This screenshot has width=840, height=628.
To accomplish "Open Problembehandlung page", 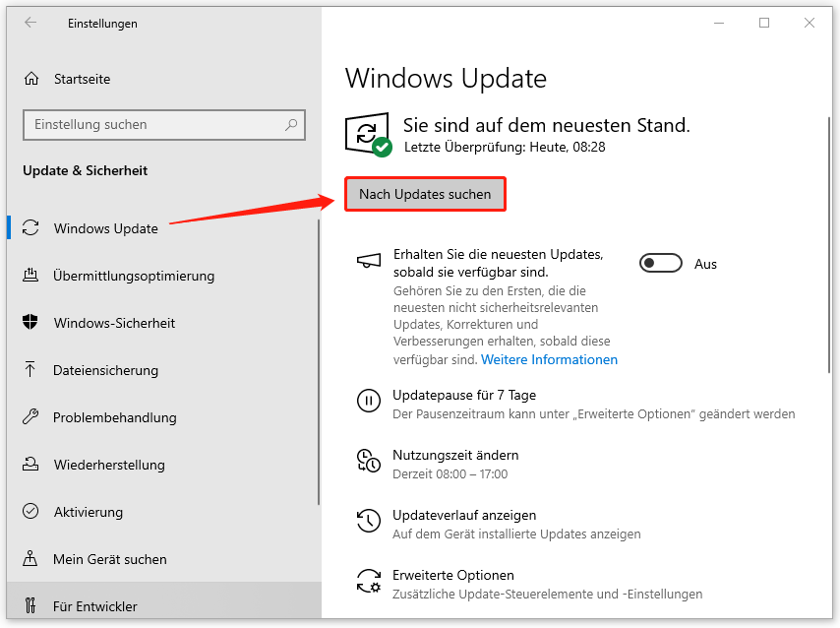I will 164,416.
